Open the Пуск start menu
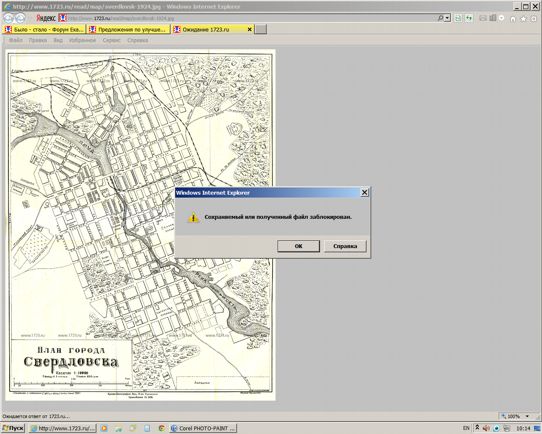 (13, 428)
